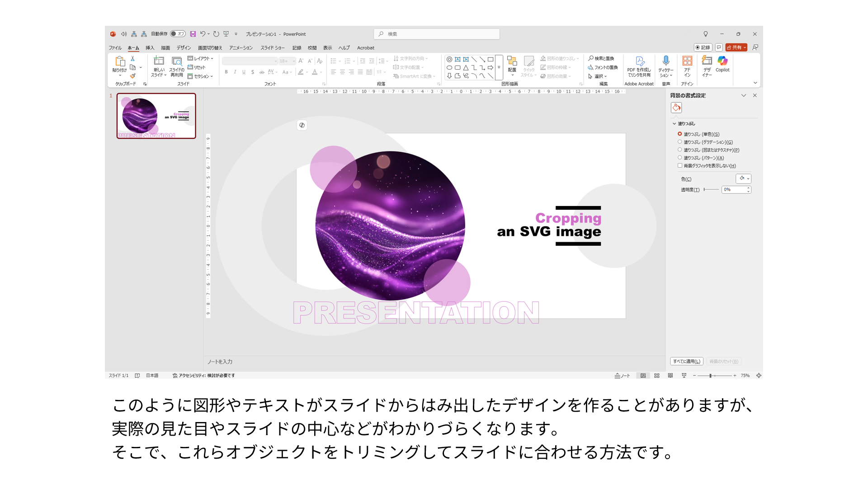This screenshot has width=868, height=488.
Task: Click Fit slide to window icon
Action: point(759,375)
